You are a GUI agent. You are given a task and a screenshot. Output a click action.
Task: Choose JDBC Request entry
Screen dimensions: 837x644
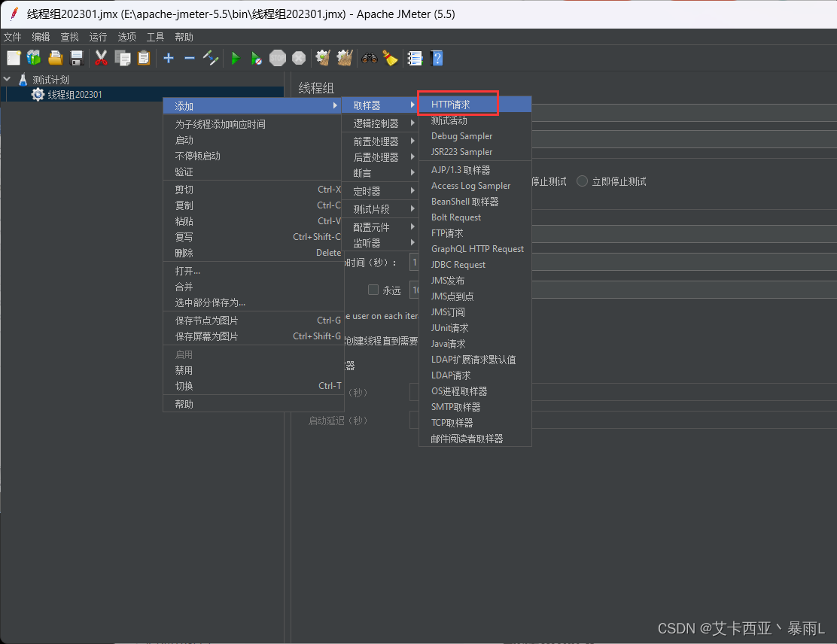[475, 265]
